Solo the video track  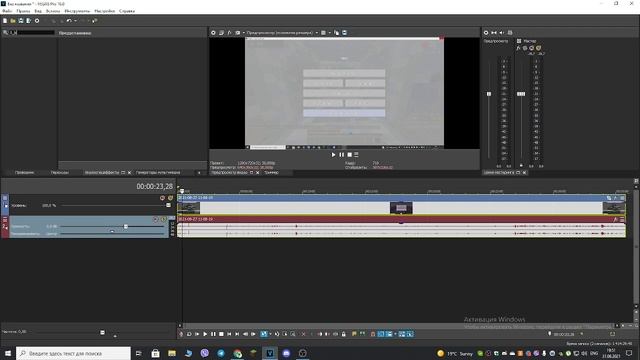[x=170, y=198]
